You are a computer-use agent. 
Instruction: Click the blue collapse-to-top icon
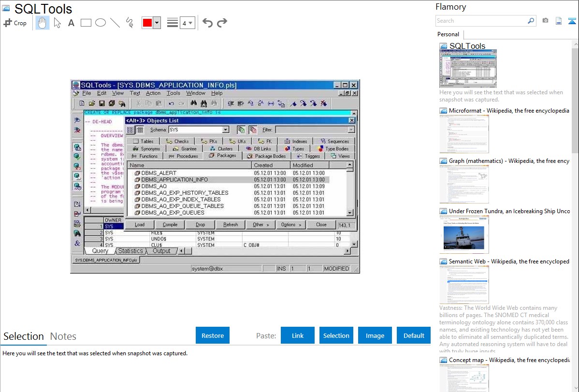point(572,21)
